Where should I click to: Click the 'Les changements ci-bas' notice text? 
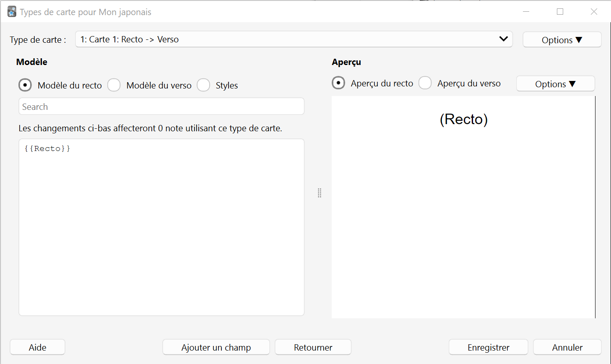pos(150,128)
